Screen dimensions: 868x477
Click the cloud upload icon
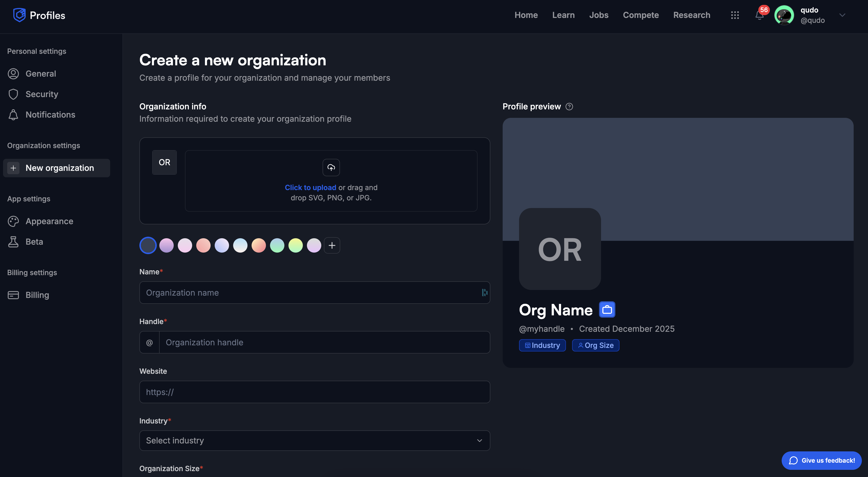click(331, 168)
